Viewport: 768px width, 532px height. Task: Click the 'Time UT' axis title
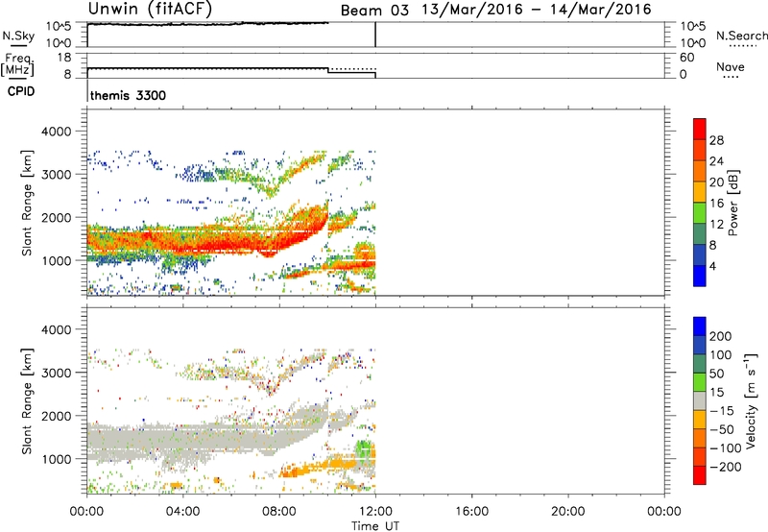click(x=375, y=526)
